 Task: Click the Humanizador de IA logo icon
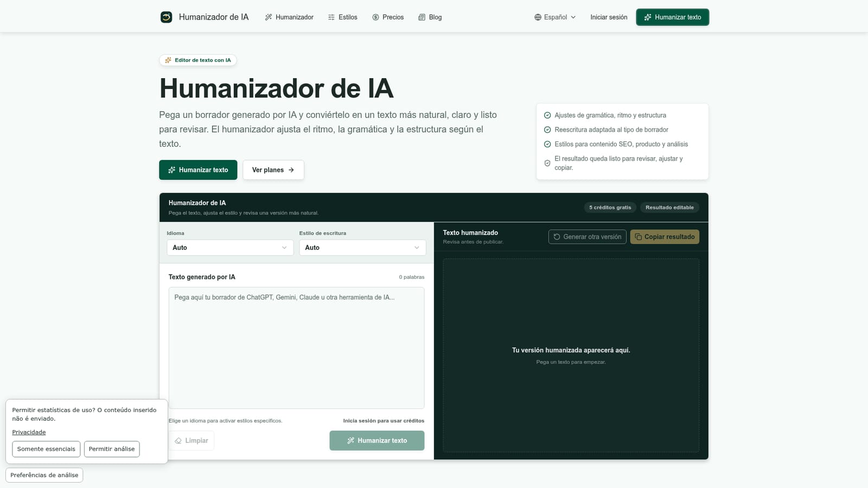(x=166, y=17)
